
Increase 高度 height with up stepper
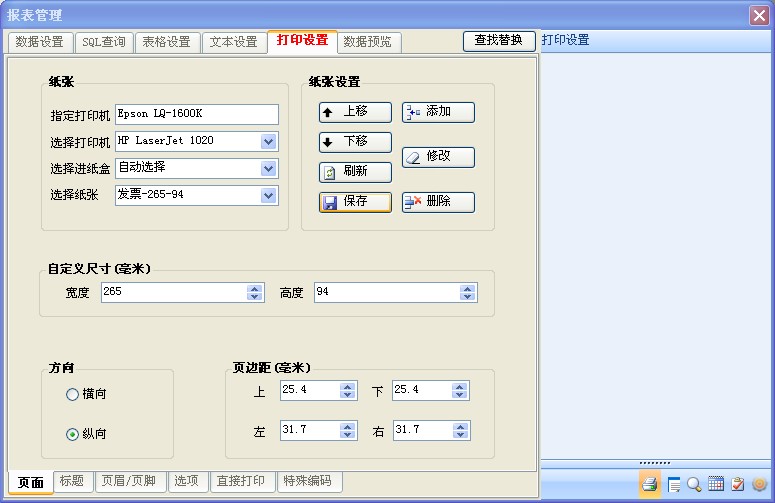[x=468, y=289]
